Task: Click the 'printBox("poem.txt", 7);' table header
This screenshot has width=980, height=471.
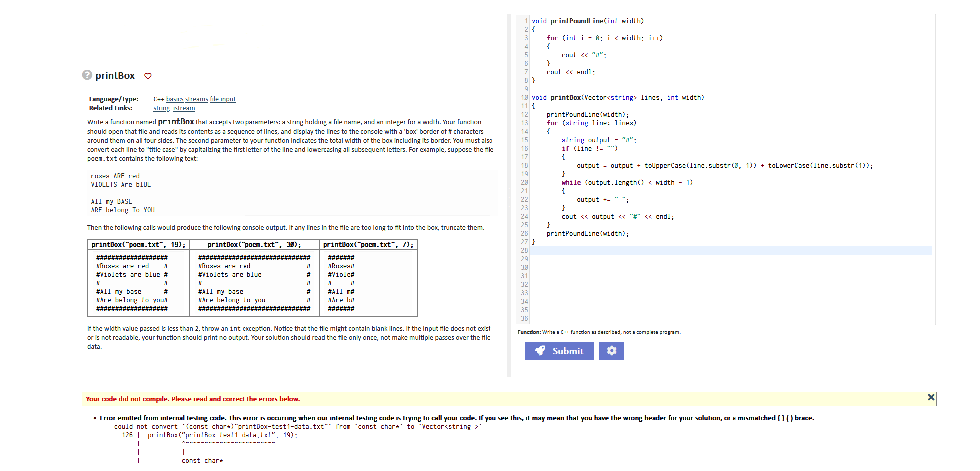Action: coord(368,244)
